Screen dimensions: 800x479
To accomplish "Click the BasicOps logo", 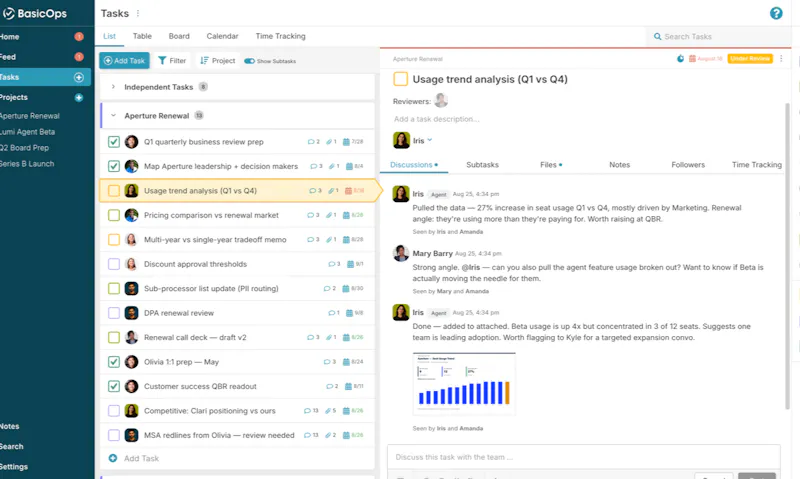I will pos(35,13).
